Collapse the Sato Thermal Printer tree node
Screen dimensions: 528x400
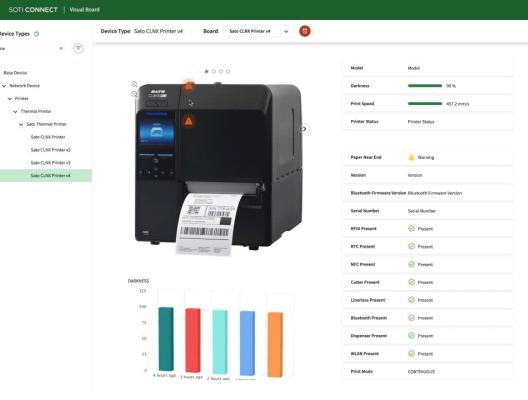point(21,124)
